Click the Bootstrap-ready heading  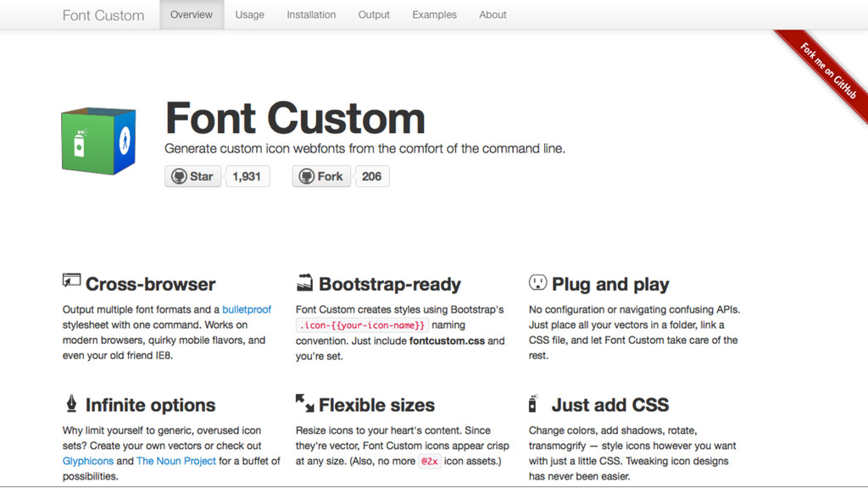tap(390, 284)
